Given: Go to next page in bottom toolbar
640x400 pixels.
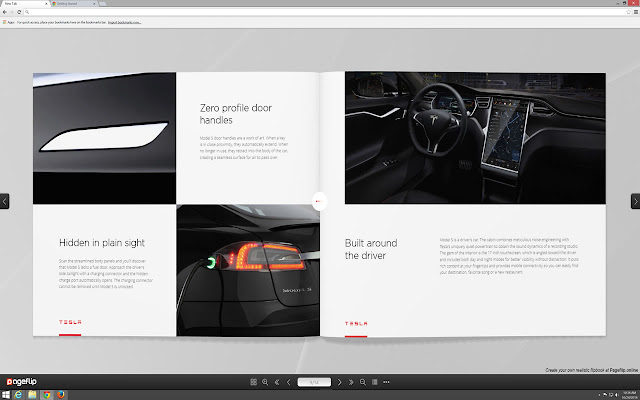Looking at the screenshot, I should 340,382.
